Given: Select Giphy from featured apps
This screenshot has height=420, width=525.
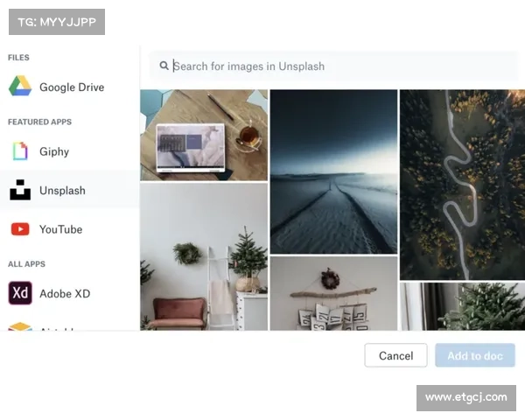Looking at the screenshot, I should 70,151.
